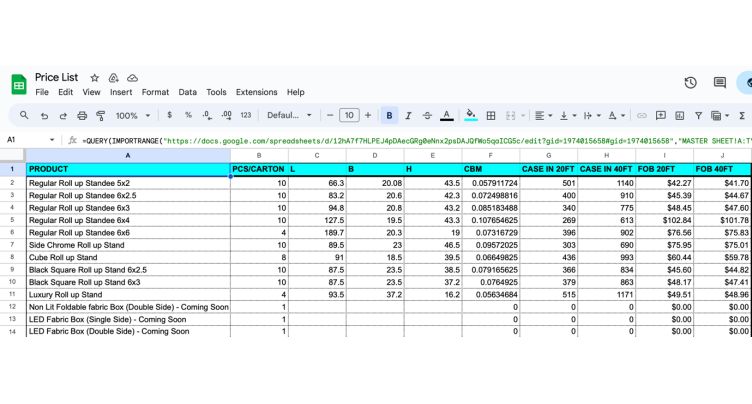
Task: Activate the paint format tool
Action: pyautogui.click(x=101, y=116)
